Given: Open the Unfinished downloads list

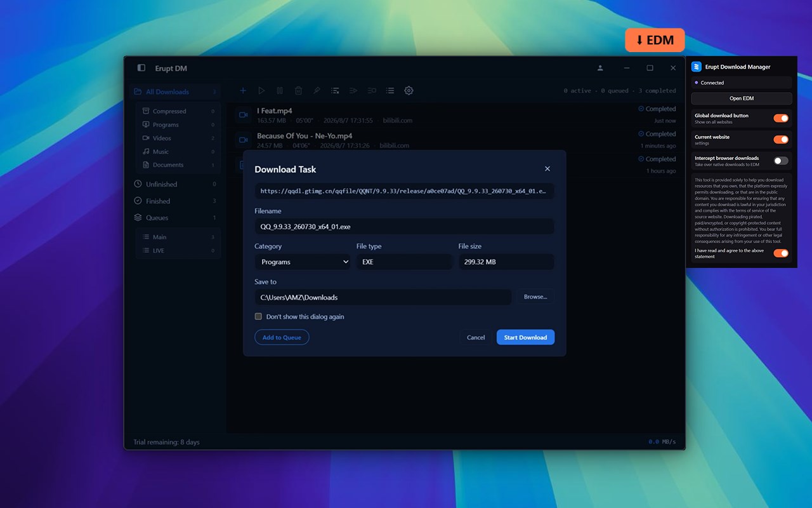Looking at the screenshot, I should click(175, 184).
